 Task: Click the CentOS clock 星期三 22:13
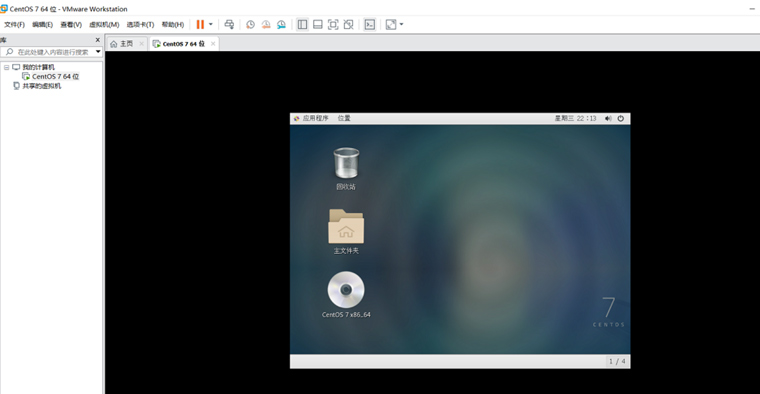(575, 118)
